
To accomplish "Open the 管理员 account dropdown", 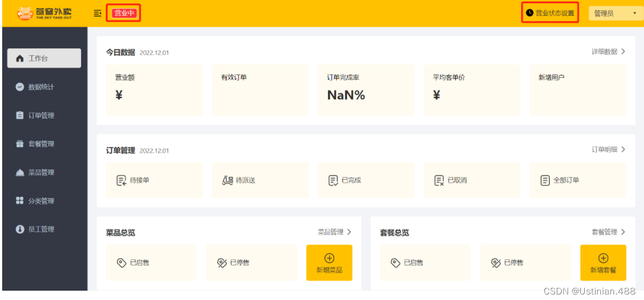I will click(615, 14).
